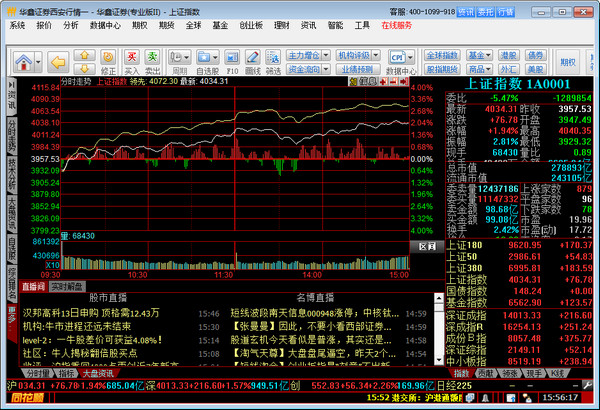
Task: Collapse sidebar with the top arrow icon
Action: point(12,85)
